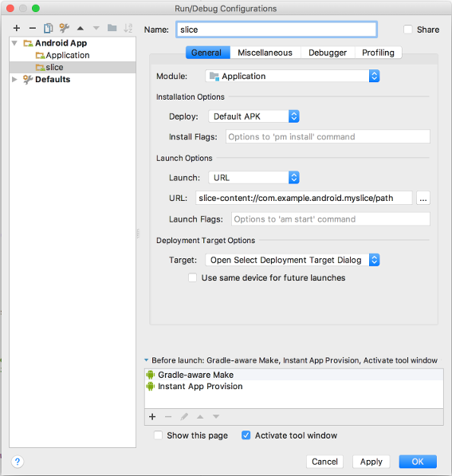This screenshot has height=476, width=452.
Task: Expand the Defaults tree node
Action: (x=14, y=79)
